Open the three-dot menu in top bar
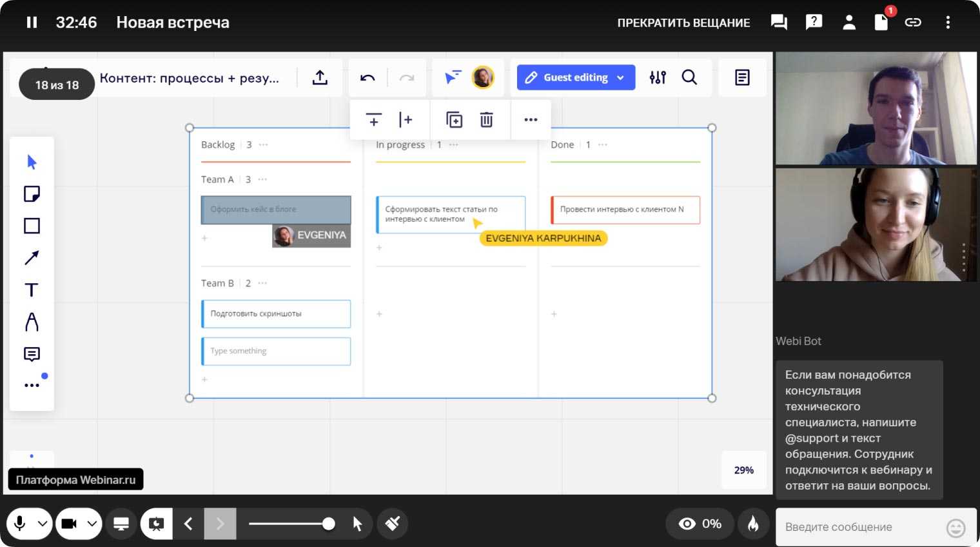This screenshot has height=547, width=980. pyautogui.click(x=947, y=23)
